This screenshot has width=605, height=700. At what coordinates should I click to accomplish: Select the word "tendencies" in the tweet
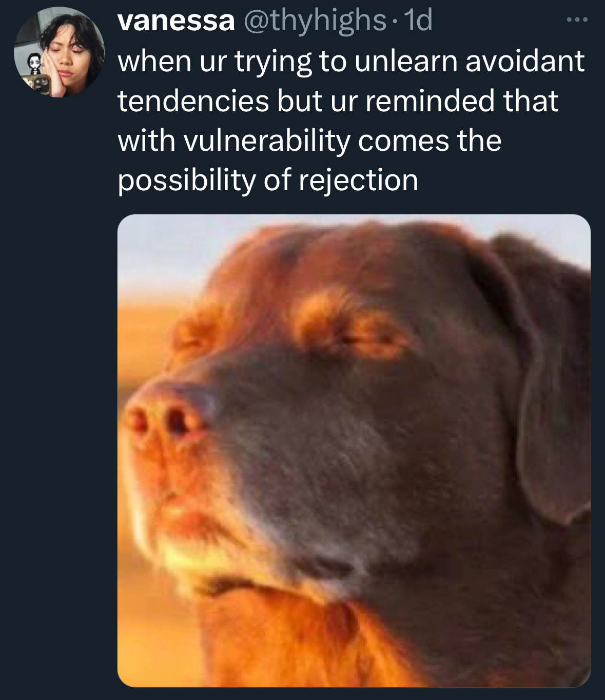[193, 101]
